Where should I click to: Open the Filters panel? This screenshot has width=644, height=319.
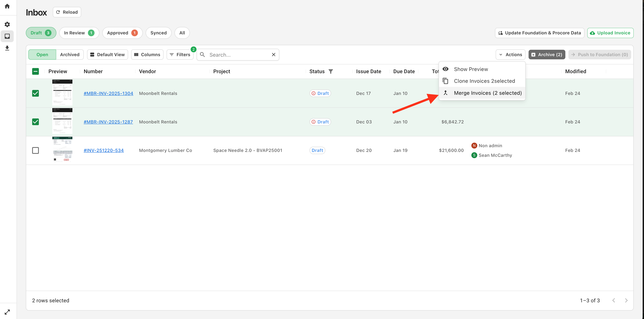(x=180, y=55)
